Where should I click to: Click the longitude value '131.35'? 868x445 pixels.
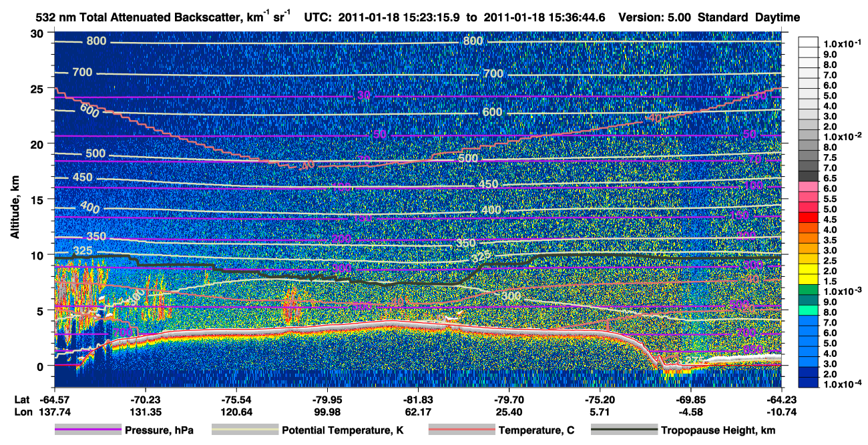tap(145, 411)
